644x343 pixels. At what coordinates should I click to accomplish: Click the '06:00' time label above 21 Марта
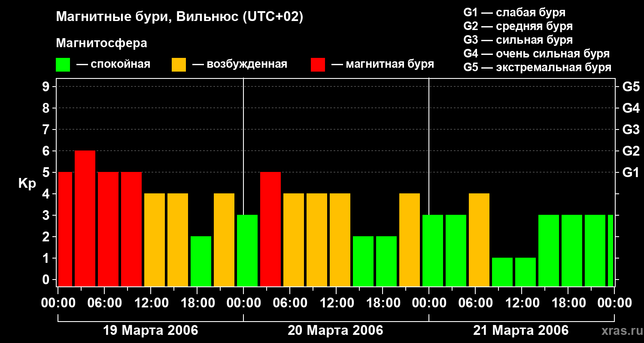(x=475, y=303)
